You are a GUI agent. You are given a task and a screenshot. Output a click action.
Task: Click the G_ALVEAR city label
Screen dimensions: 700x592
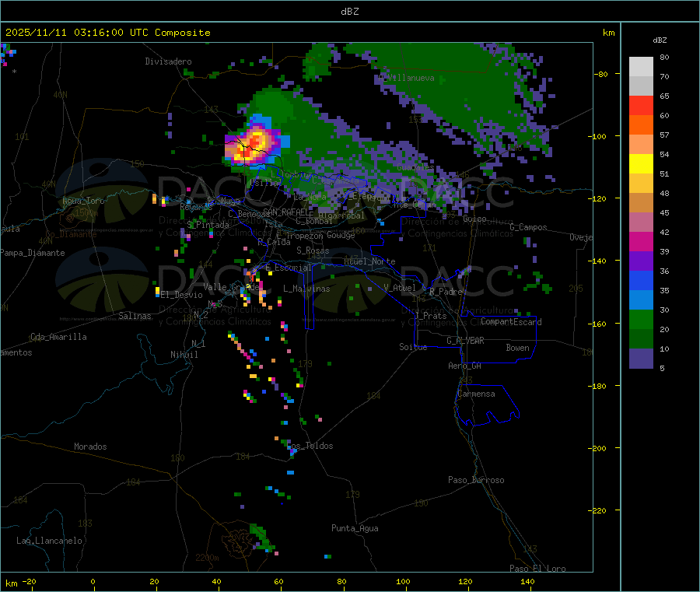[466, 341]
